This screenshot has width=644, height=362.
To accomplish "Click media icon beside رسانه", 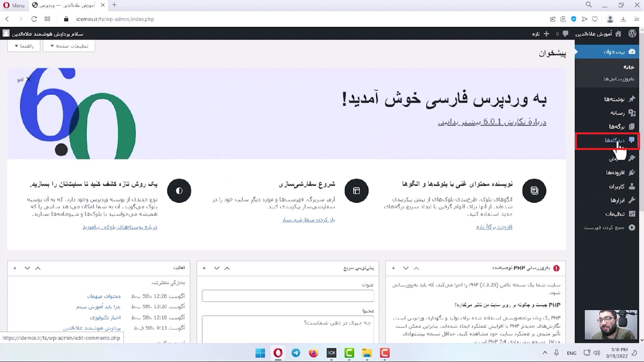I will (x=632, y=113).
